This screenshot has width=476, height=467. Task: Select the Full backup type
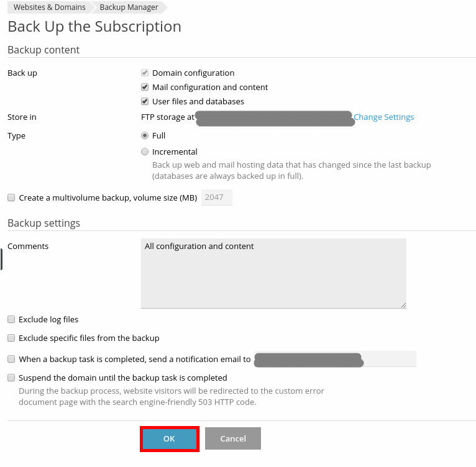coord(145,135)
